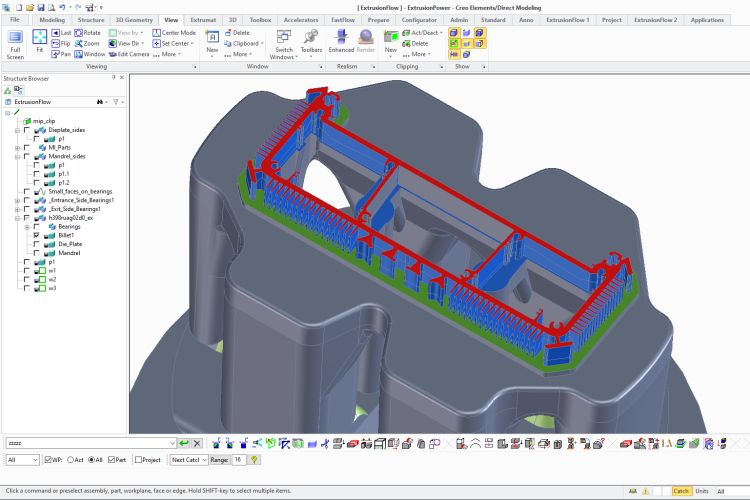This screenshot has width=750, height=500.
Task: Click the Save icon in quick access toolbar
Action: pos(41,8)
